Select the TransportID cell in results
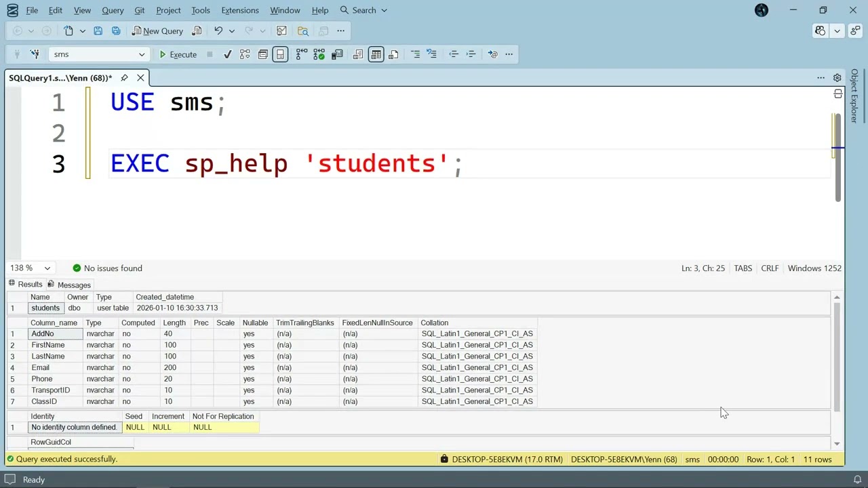Viewport: 868px width, 488px height. pyautogui.click(x=56, y=390)
